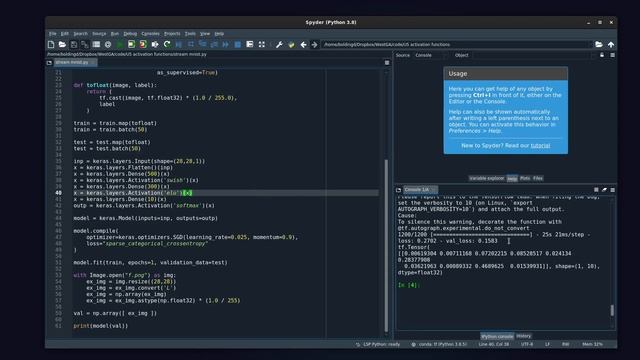Open the editor pane options menu
The image size is (640, 360).
387,62
